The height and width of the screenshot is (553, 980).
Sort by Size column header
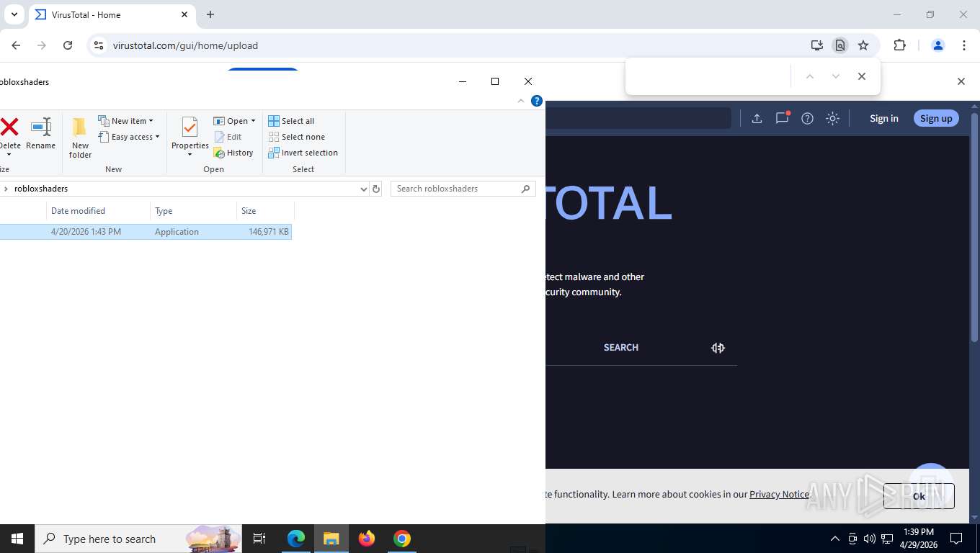[265, 211]
